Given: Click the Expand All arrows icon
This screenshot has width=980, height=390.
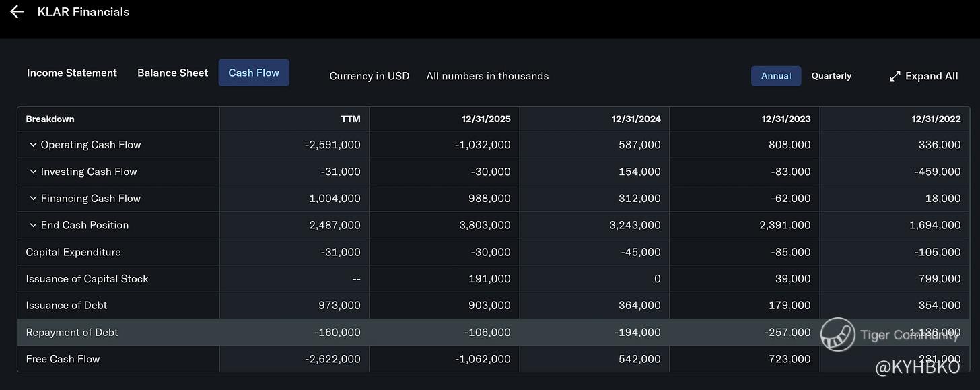Looking at the screenshot, I should pyautogui.click(x=895, y=76).
